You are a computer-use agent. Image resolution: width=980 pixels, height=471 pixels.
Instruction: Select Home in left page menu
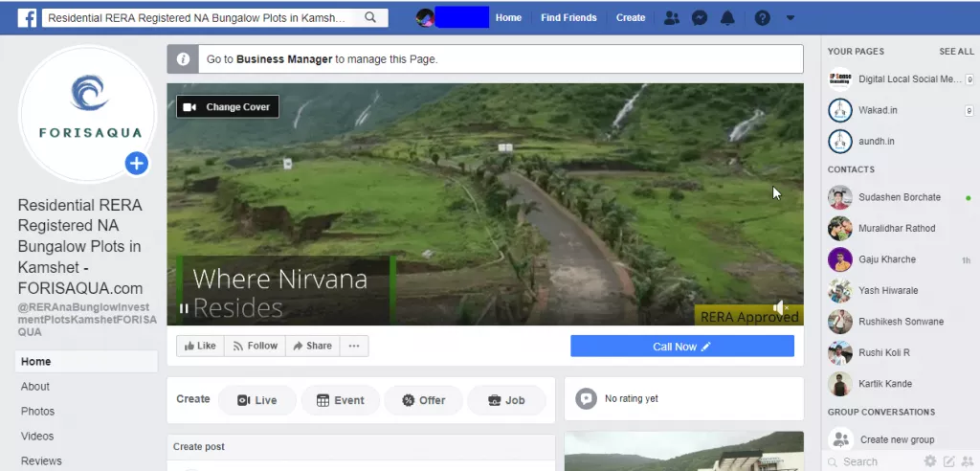point(86,362)
